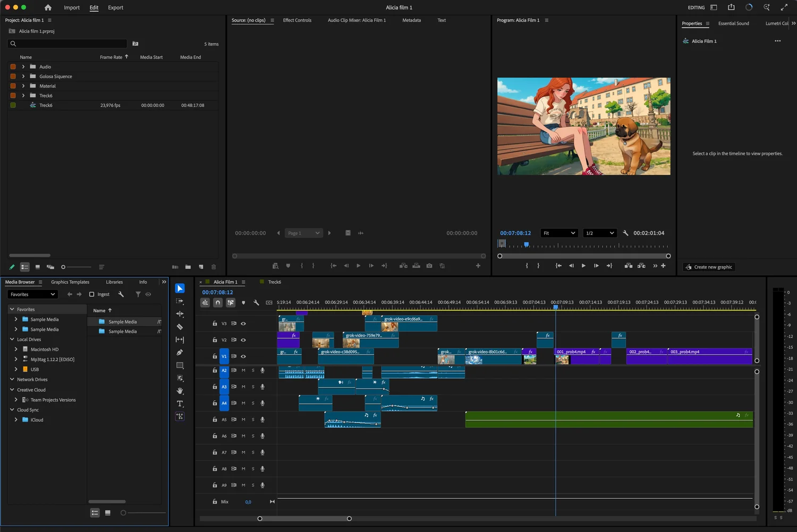Open the Favorites dropdown in Media Browser

pyautogui.click(x=32, y=294)
